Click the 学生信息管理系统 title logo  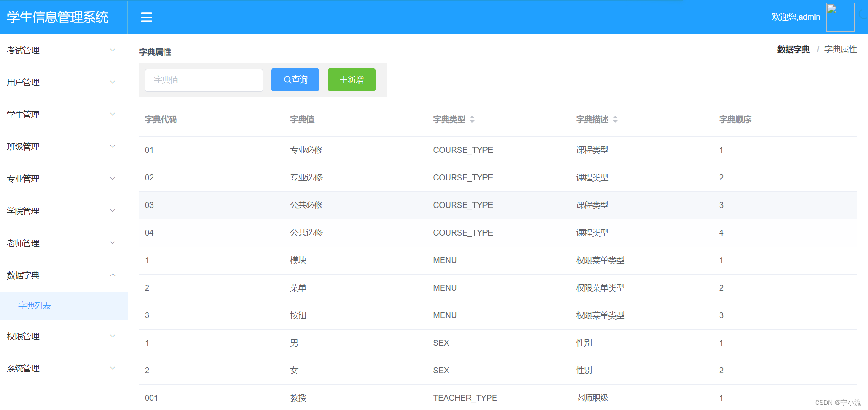(x=58, y=17)
